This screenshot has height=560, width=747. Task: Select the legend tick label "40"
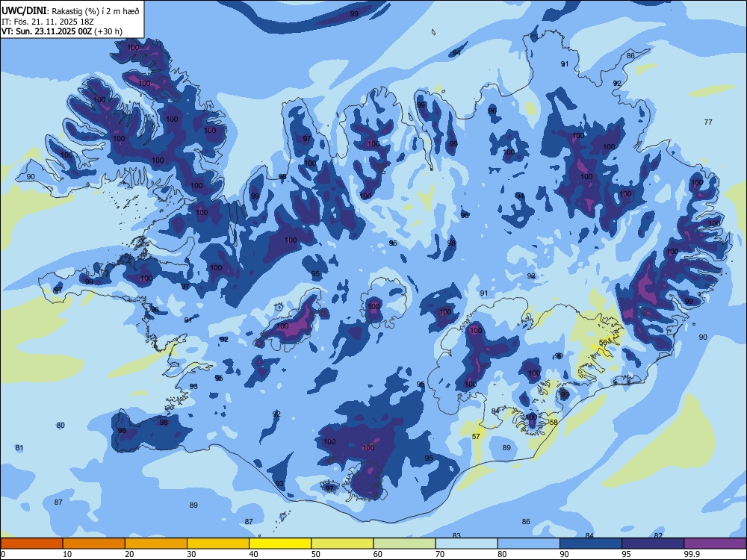pyautogui.click(x=254, y=554)
